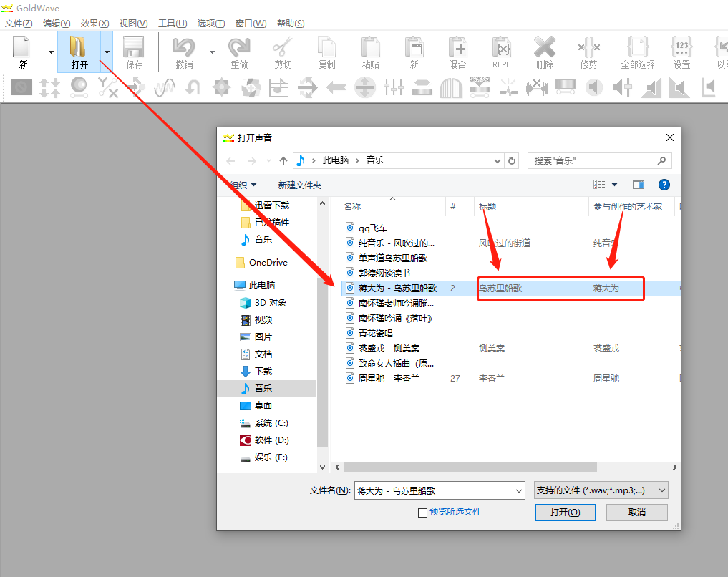The image size is (728, 577).
Task: Sort by the 名称 column header
Action: [352, 207]
